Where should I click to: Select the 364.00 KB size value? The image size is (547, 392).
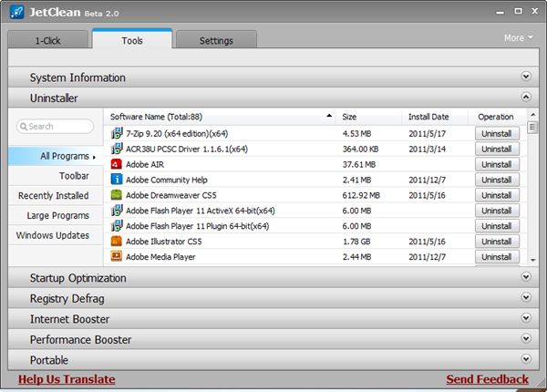coord(360,149)
